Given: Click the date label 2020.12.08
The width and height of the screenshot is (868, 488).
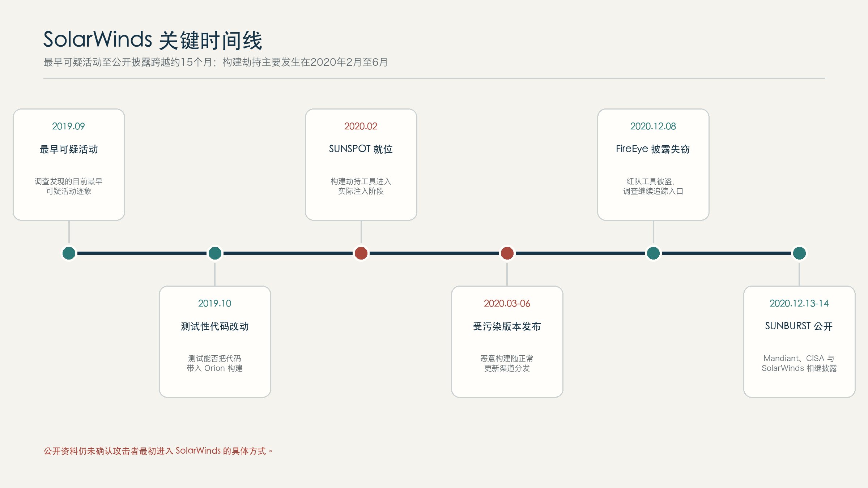Looking at the screenshot, I should pyautogui.click(x=653, y=126).
